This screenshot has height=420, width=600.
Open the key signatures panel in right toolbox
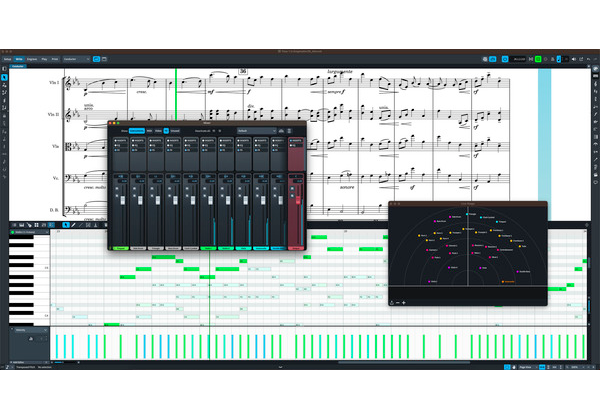[x=595, y=91]
